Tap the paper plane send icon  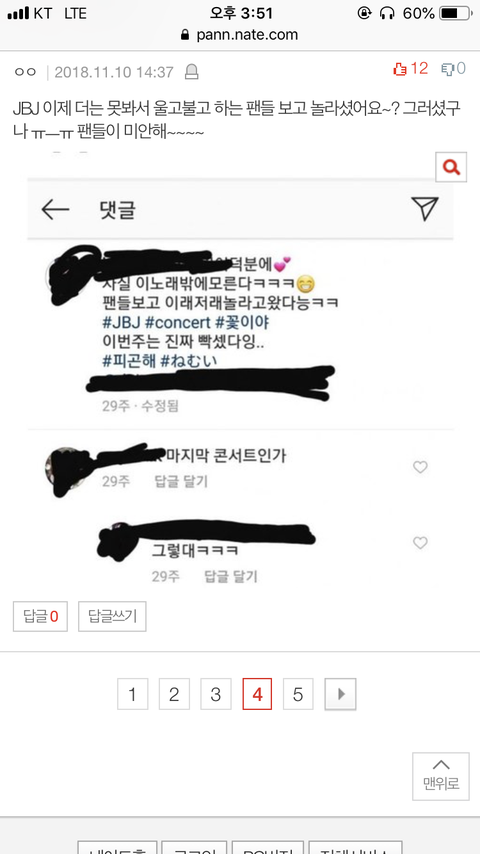(x=425, y=209)
